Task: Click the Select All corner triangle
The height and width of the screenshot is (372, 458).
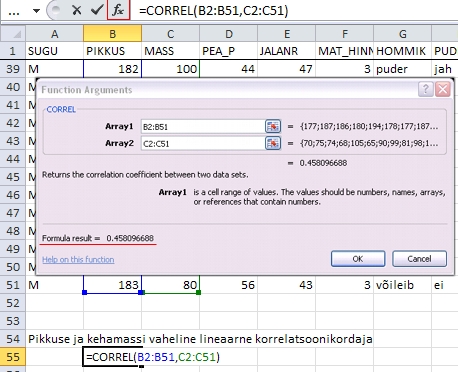Action: point(13,34)
